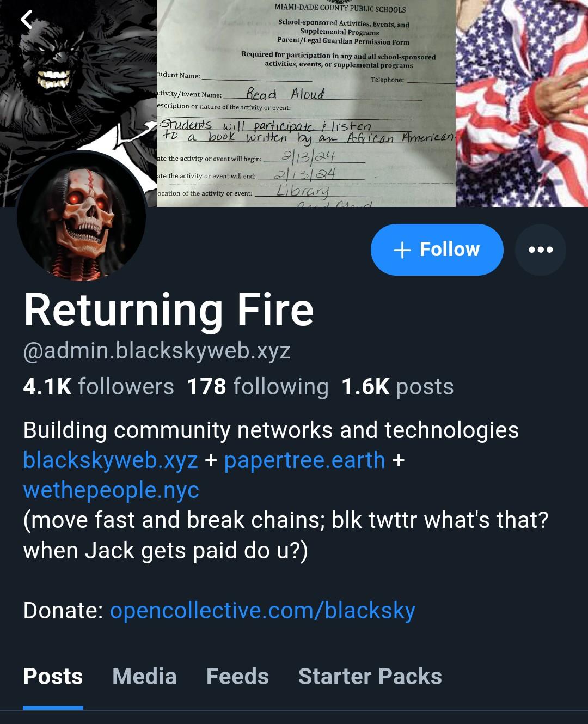Follow the Returning Fire account

tap(437, 250)
